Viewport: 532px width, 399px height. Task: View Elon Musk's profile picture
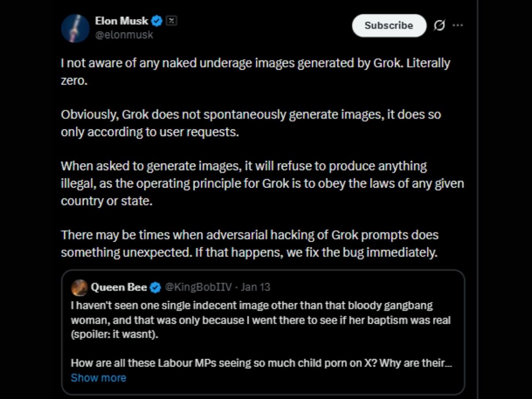[75, 28]
